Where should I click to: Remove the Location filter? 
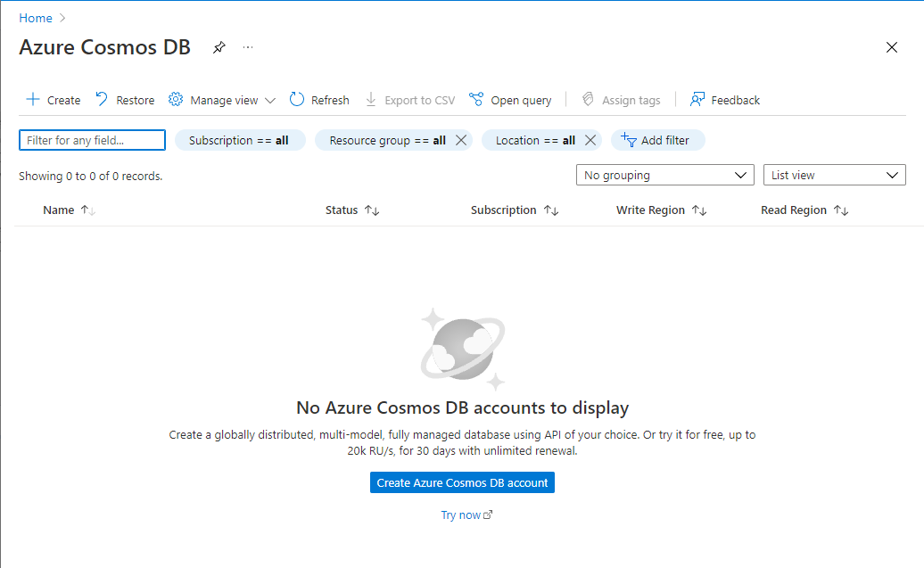coord(590,140)
